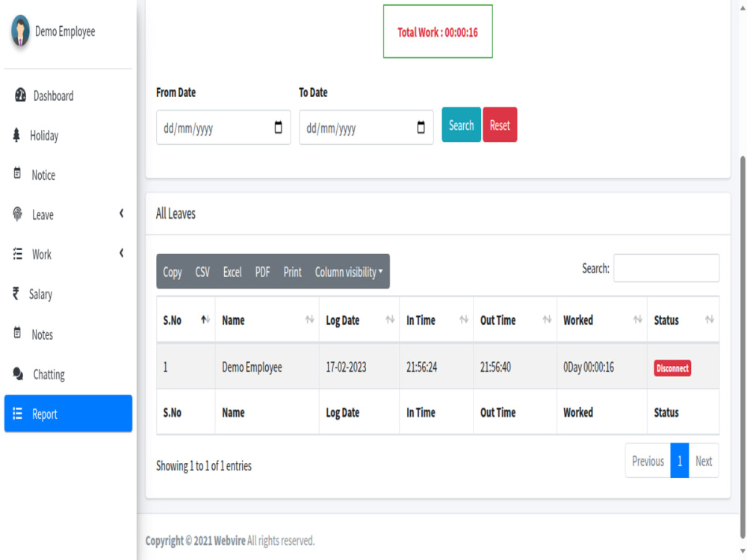Click the To Date input field

[x=366, y=128]
